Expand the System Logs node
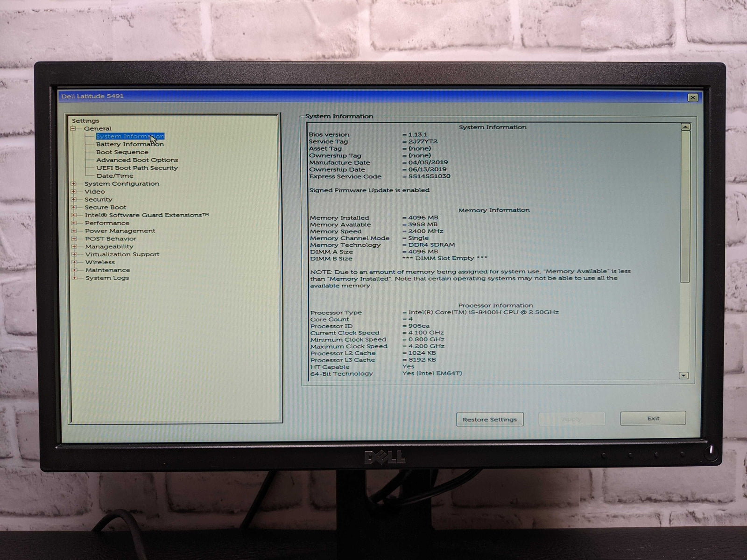The height and width of the screenshot is (560, 747). tap(74, 278)
